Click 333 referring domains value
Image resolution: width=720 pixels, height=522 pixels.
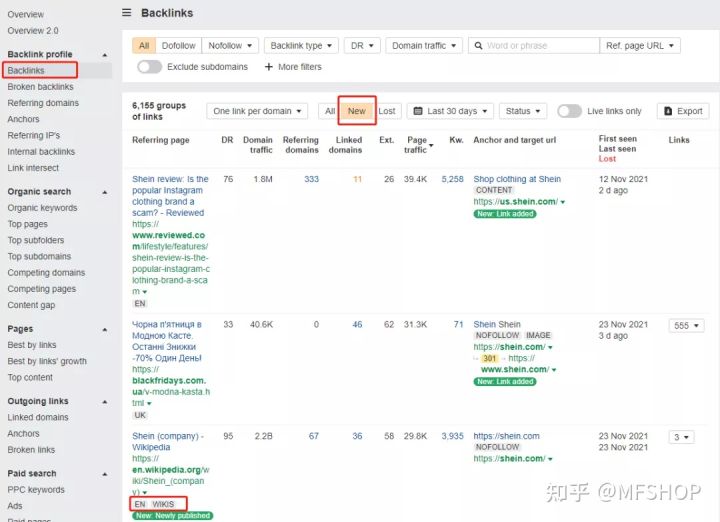point(311,179)
